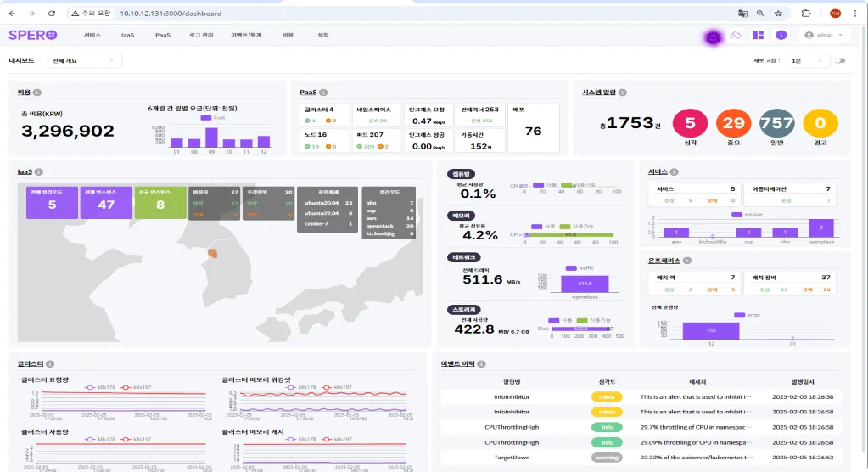868x472 pixels.
Task: Select the 신규 인스턴스 tile showing 8
Action: point(160,202)
